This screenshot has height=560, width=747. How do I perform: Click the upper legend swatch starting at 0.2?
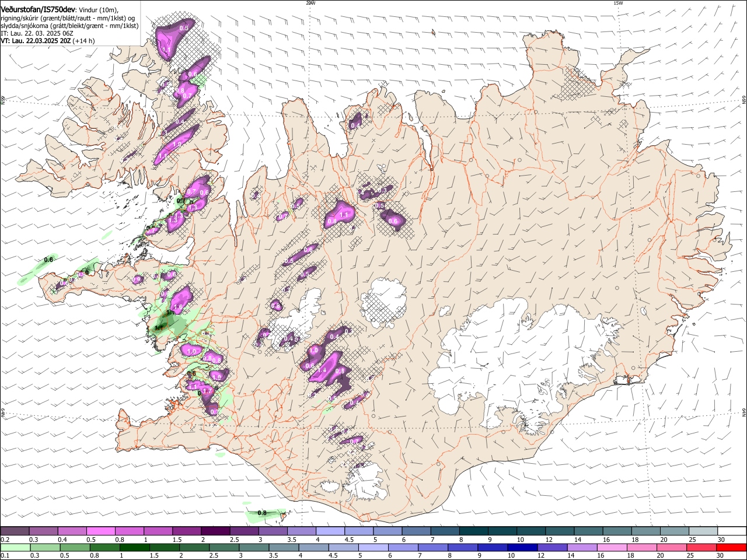[x=15, y=531]
